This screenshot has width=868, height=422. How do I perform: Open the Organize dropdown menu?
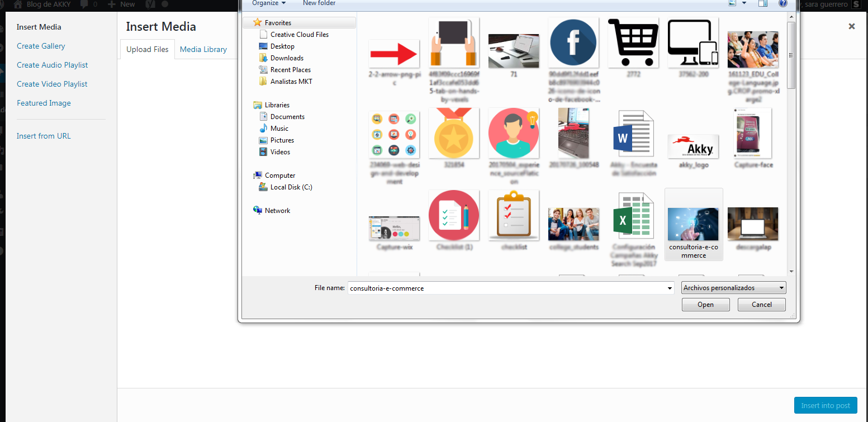pos(269,3)
